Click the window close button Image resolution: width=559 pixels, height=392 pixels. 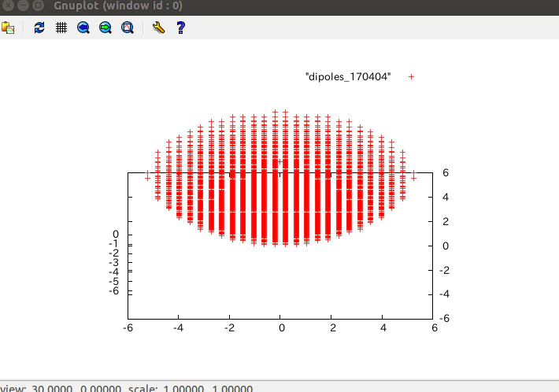coord(8,6)
